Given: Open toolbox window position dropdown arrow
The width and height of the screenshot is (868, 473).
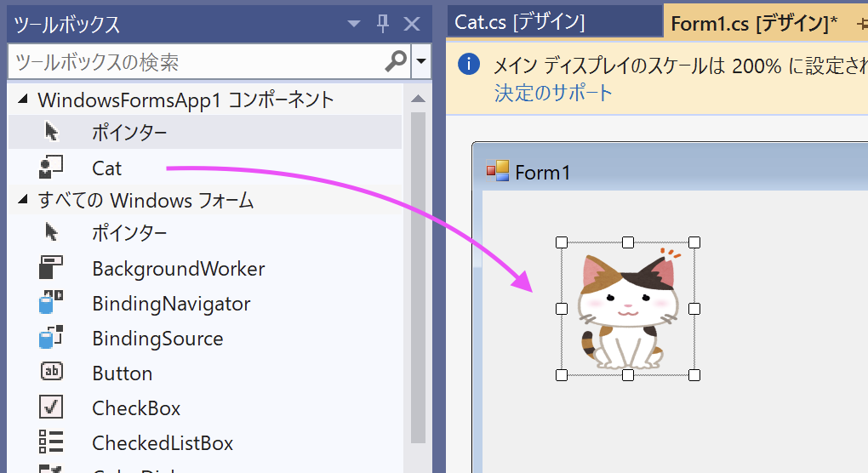Looking at the screenshot, I should pos(354,24).
